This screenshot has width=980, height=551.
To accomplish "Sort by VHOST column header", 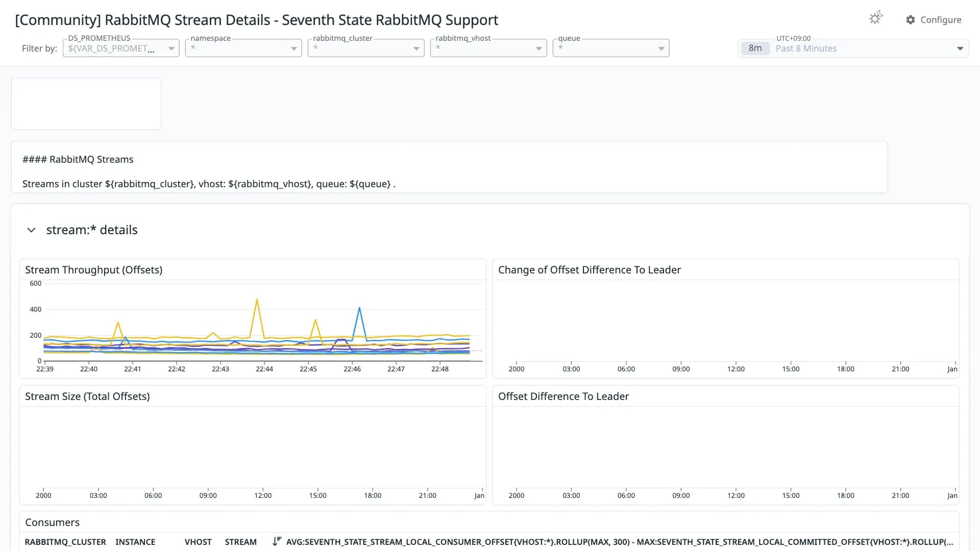I will click(x=198, y=542).
